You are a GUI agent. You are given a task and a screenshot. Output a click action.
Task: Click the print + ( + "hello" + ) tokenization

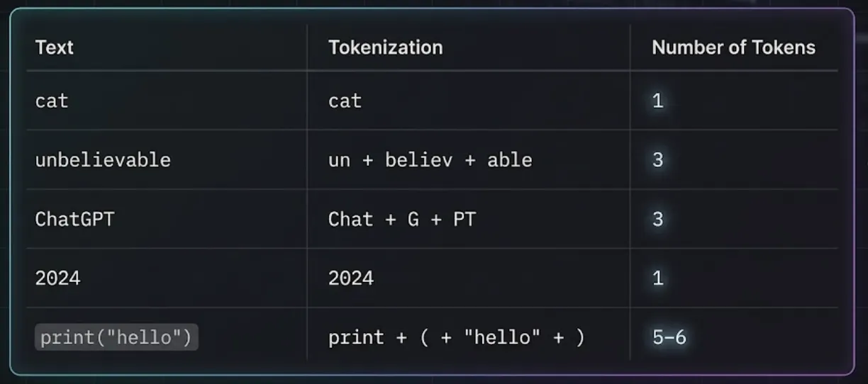[x=457, y=337]
